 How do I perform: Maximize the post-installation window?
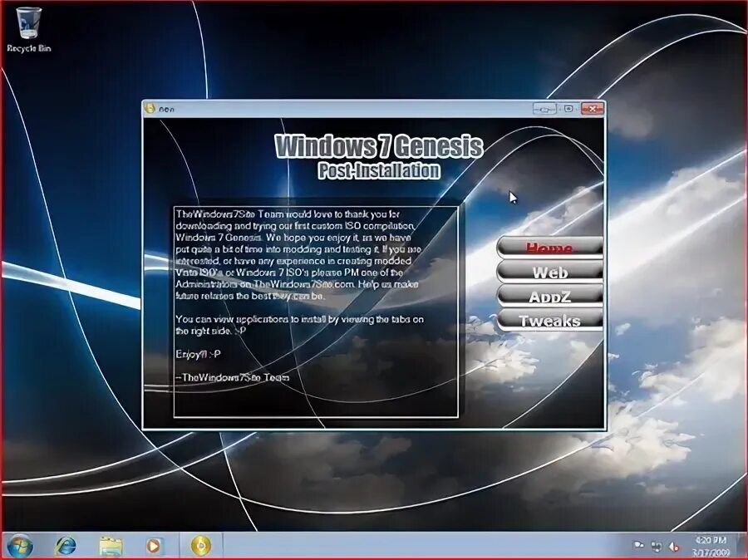pyautogui.click(x=568, y=109)
